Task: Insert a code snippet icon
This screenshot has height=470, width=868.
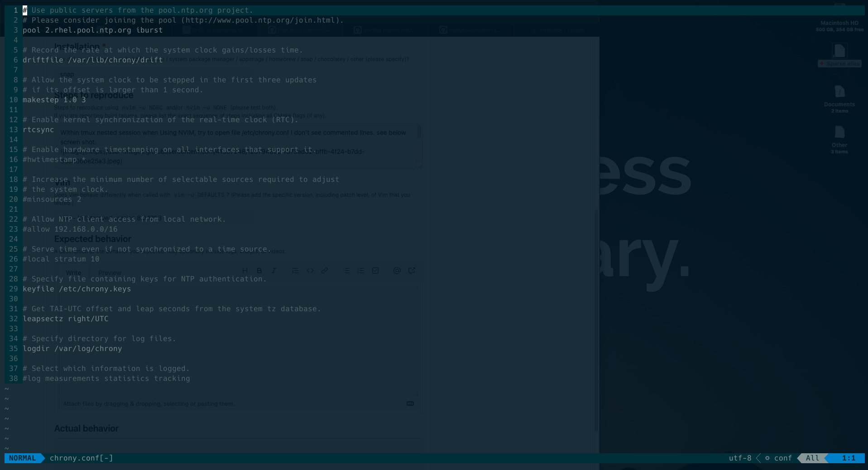Action: [x=310, y=270]
